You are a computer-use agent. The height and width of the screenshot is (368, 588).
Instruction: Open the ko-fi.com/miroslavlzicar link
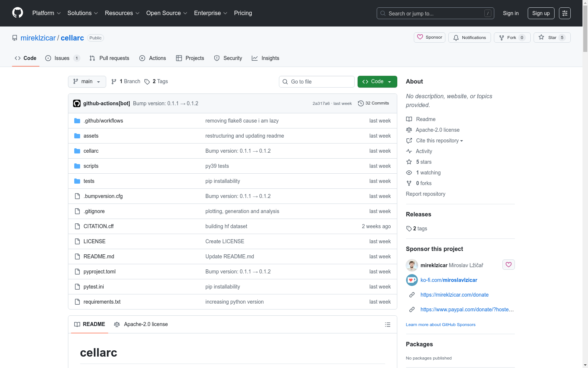point(449,280)
